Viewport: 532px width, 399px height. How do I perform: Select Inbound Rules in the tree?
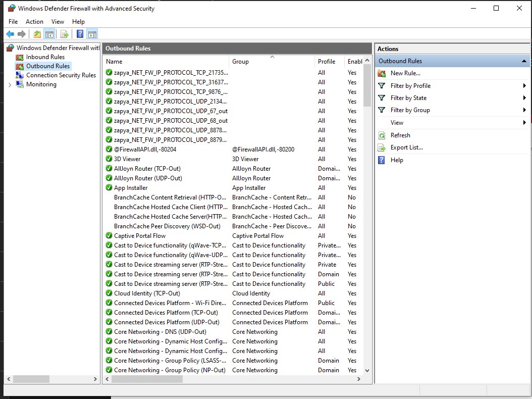[45, 57]
